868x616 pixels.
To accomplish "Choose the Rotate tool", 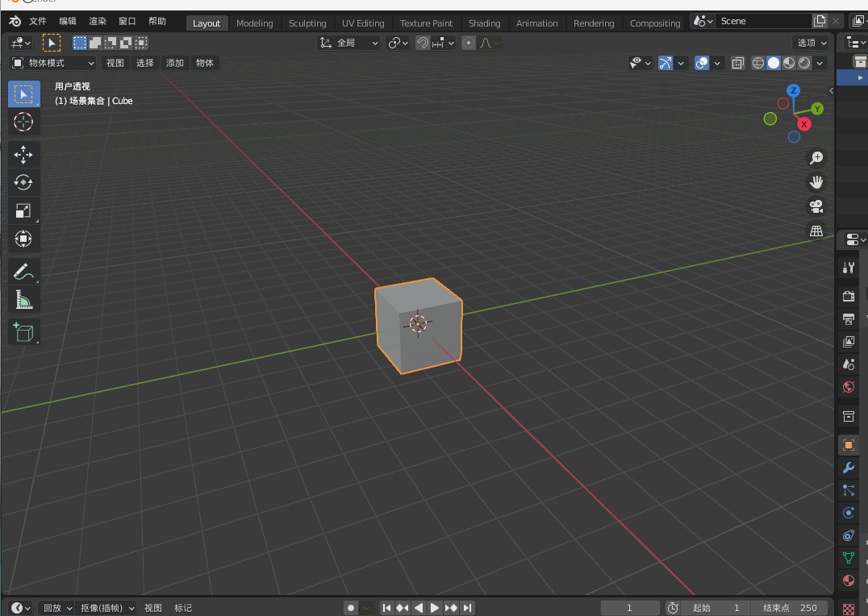I will click(x=23, y=183).
